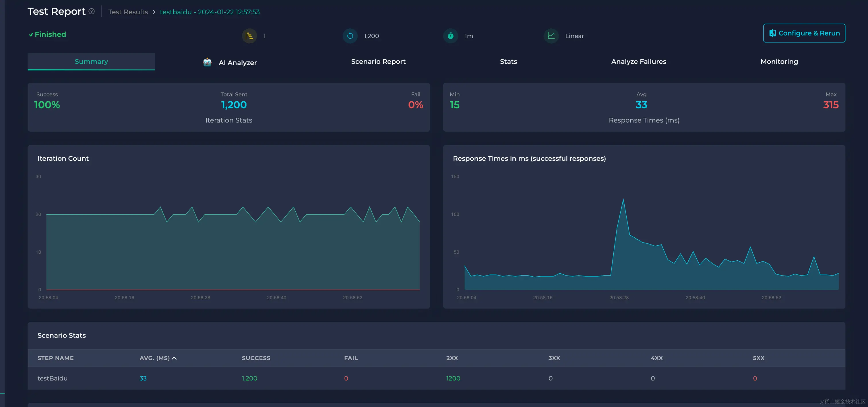Click the scenario steps count icon
This screenshot has height=407, width=868.
point(249,36)
